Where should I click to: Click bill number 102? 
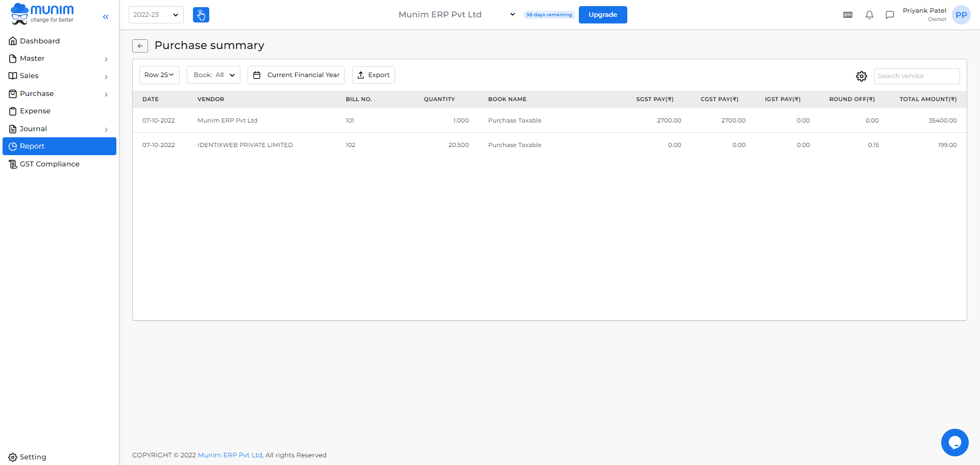pyautogui.click(x=350, y=145)
